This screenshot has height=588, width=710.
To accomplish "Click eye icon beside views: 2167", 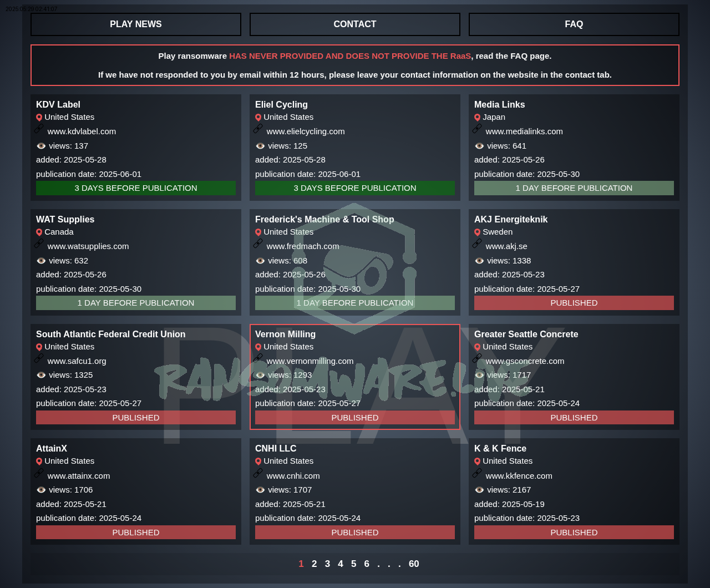I will tap(479, 490).
